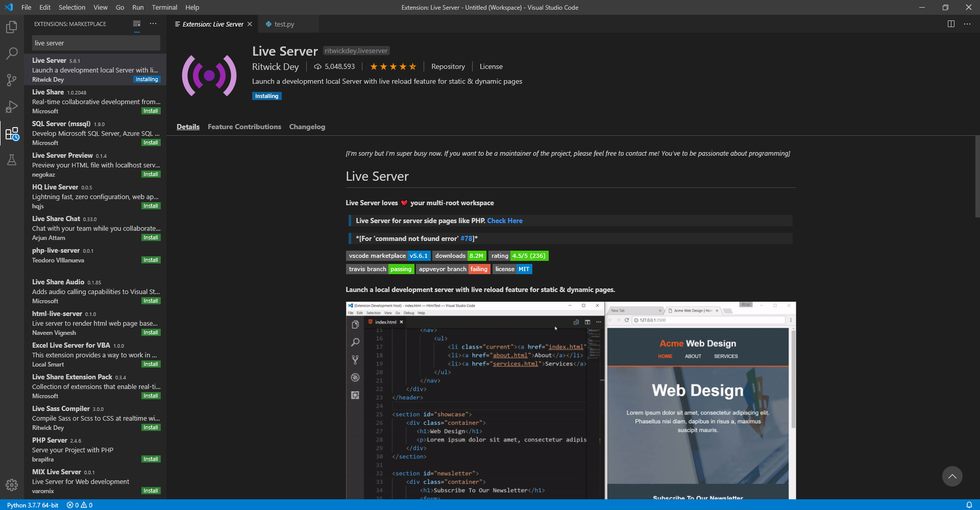The image size is (980, 510).
Task: Install the Live Share Chat extension
Action: coord(151,237)
